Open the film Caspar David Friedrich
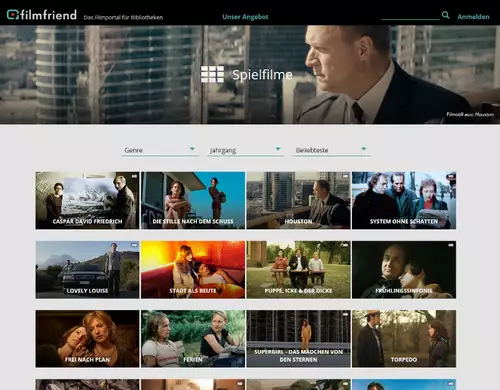500x390 pixels. (x=87, y=200)
